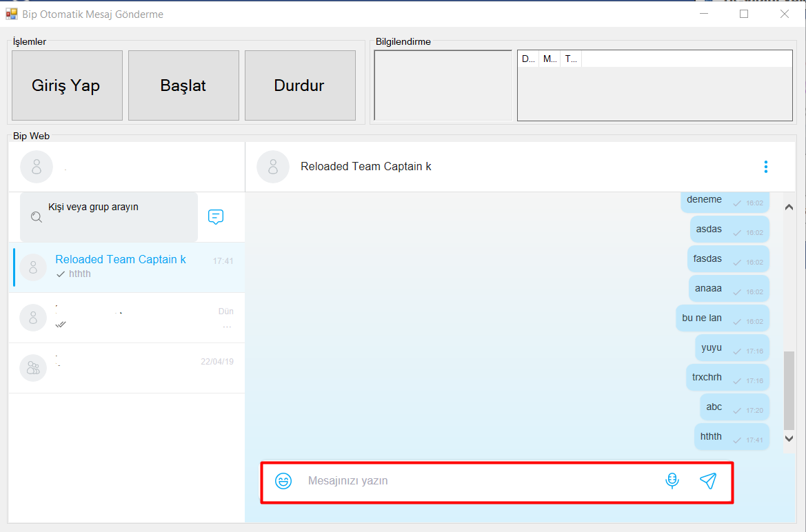Screen dimensions: 806x532
Task: Click the 17:41 timestamp in chat list
Action: coord(223,261)
